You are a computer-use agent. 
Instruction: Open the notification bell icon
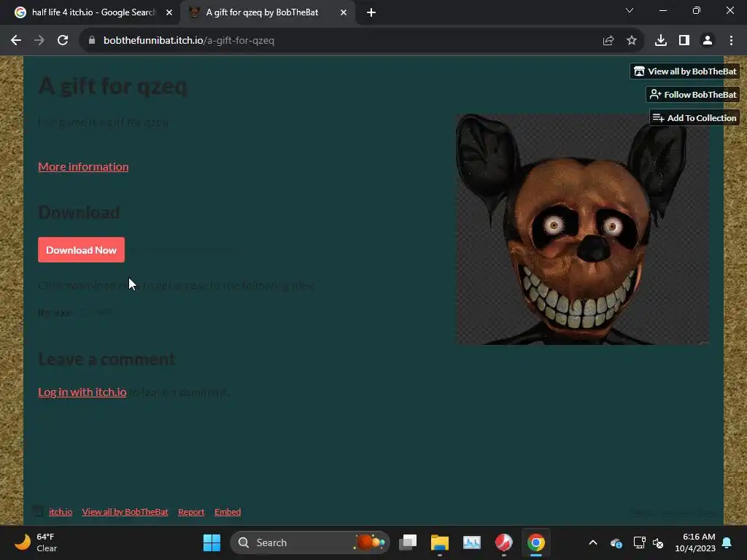(x=727, y=542)
